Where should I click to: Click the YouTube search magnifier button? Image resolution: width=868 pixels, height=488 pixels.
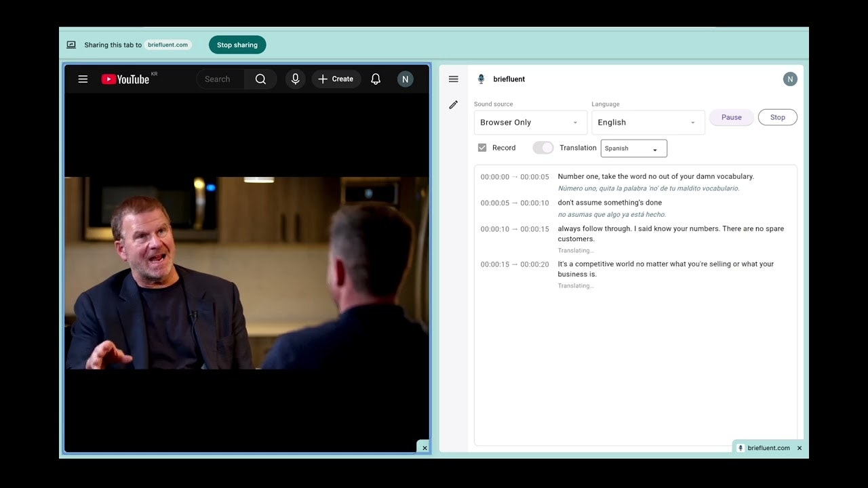[x=260, y=79]
